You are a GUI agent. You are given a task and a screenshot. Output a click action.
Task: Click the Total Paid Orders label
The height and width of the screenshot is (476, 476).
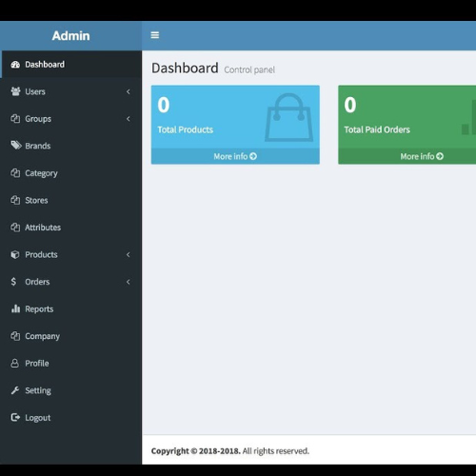pos(377,129)
